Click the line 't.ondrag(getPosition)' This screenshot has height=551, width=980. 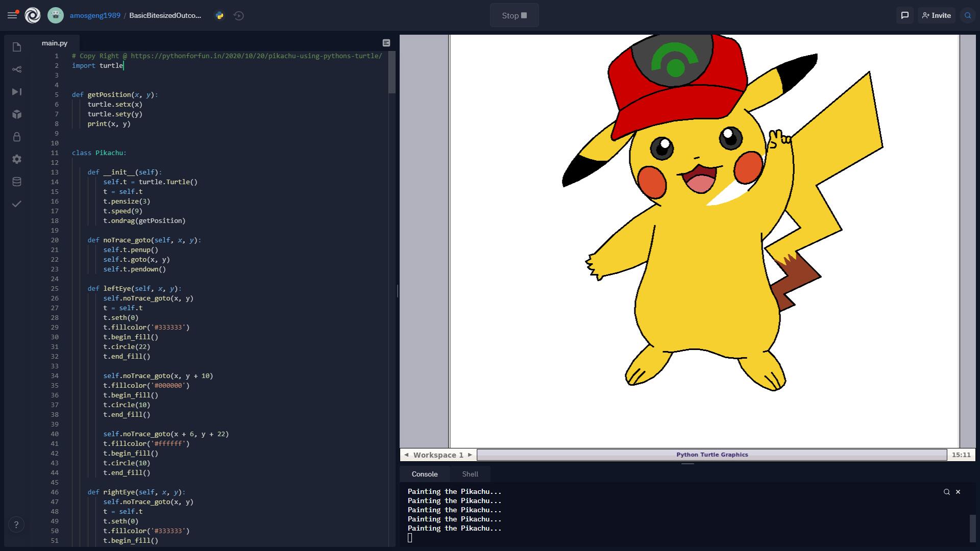tap(144, 221)
